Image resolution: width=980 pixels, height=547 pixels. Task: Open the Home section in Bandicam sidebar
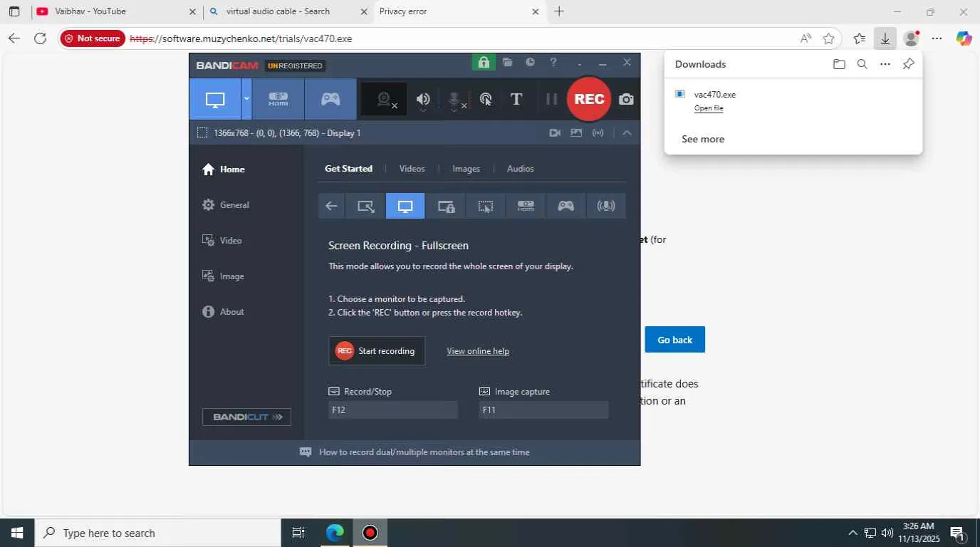pos(224,170)
